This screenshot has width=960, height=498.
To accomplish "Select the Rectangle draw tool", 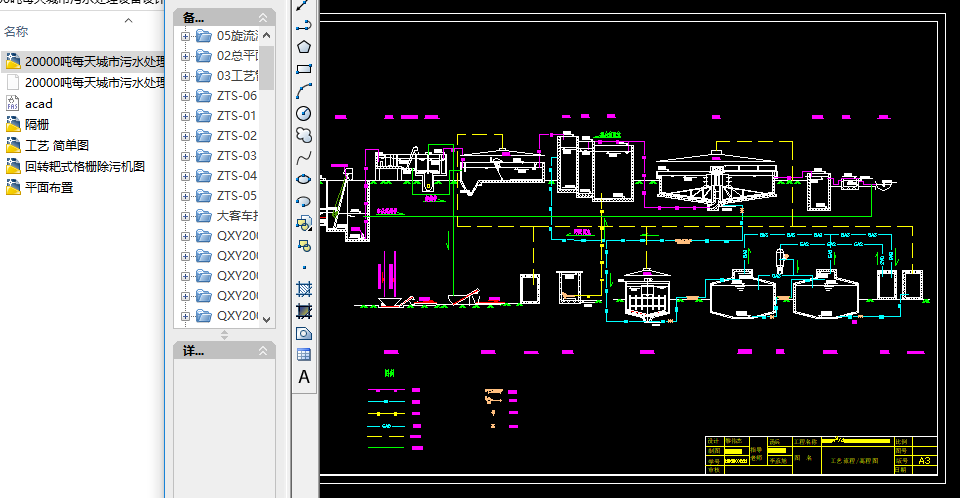I will click(304, 69).
